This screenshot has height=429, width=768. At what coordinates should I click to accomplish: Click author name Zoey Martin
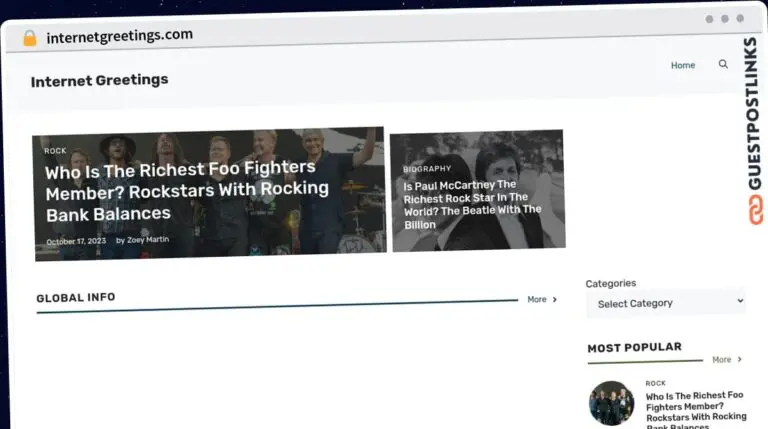tap(148, 239)
